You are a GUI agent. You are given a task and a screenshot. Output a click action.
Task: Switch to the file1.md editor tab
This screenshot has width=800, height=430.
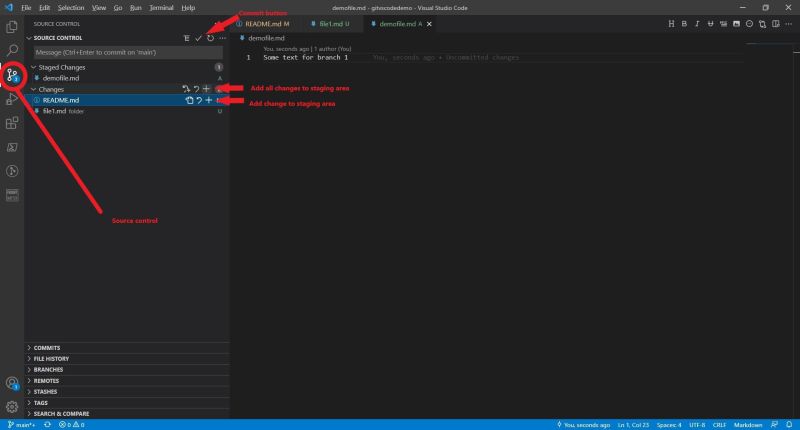(x=331, y=24)
